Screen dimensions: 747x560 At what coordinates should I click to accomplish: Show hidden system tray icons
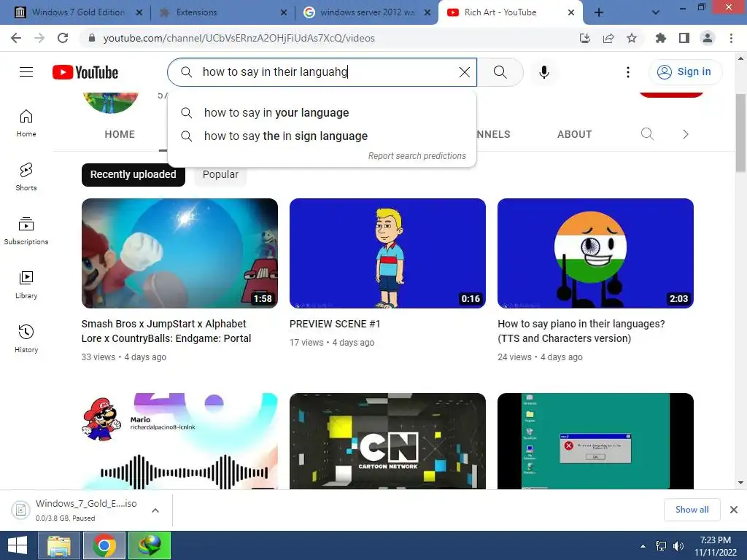(x=643, y=546)
